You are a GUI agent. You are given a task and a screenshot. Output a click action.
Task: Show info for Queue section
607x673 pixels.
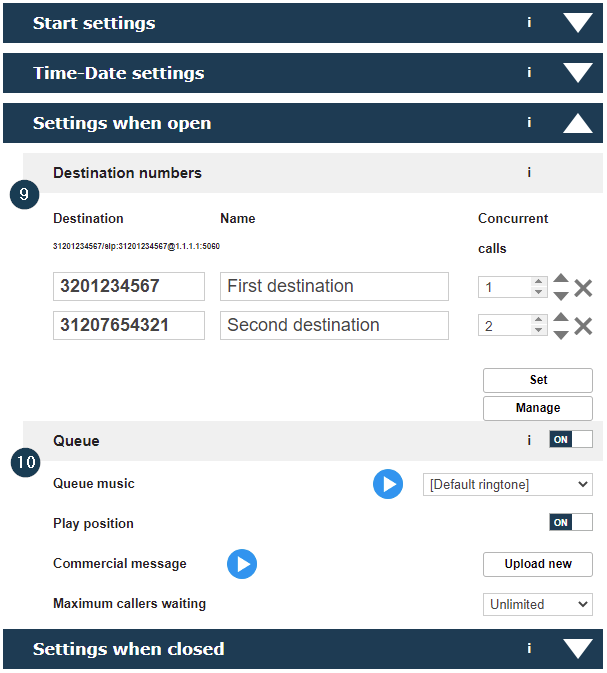pyautogui.click(x=529, y=440)
